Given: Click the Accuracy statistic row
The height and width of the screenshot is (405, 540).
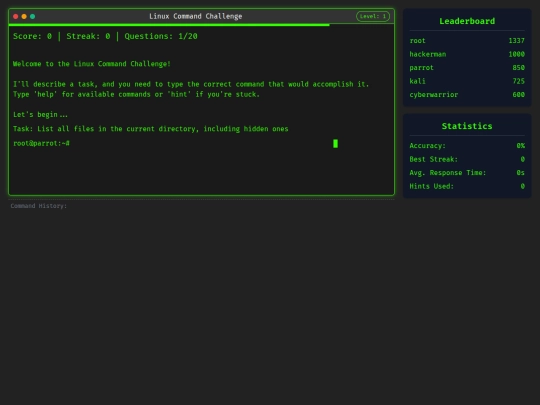Looking at the screenshot, I should tap(467, 146).
